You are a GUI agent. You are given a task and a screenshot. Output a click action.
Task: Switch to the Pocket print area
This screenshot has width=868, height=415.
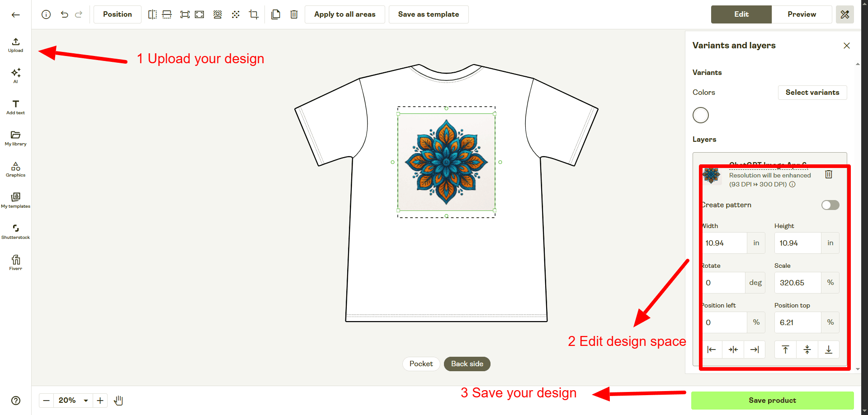[421, 364]
